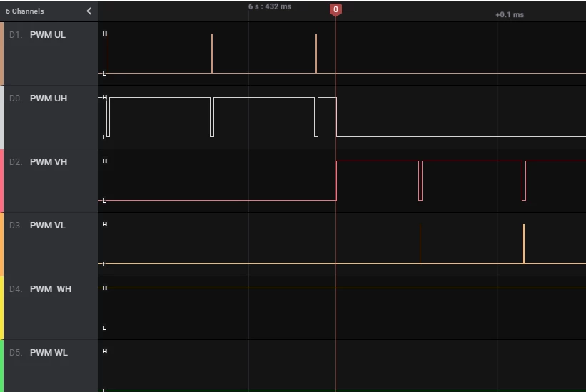Click the D3. channel number
This screenshot has width=586, height=392.
click(x=16, y=226)
